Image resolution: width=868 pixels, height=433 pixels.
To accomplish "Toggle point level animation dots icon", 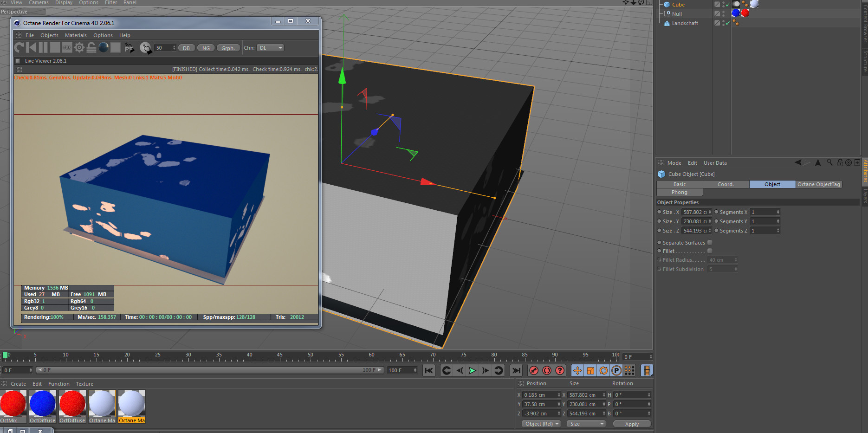I will [629, 370].
